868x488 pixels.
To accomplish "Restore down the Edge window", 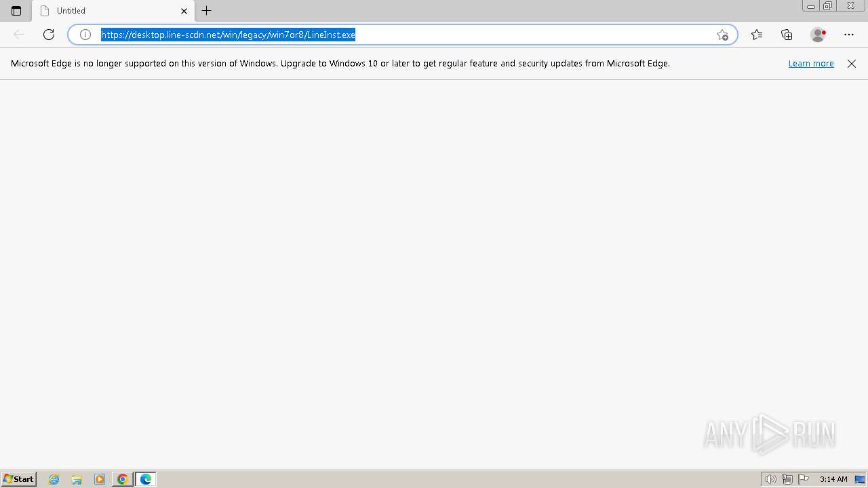I will coord(828,5).
